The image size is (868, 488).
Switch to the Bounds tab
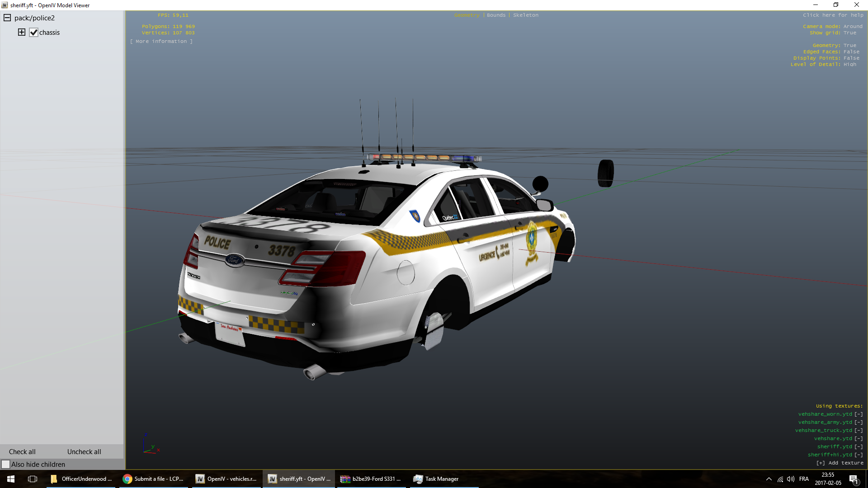point(496,15)
